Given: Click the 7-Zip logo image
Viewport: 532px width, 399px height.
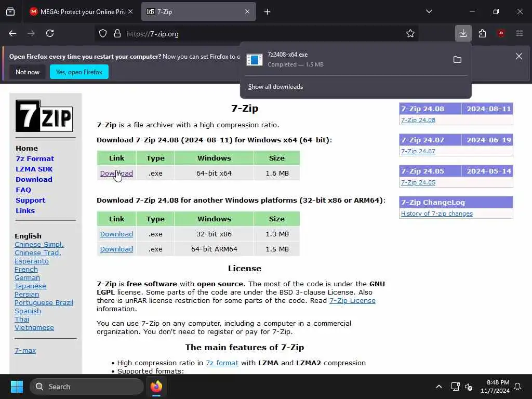Looking at the screenshot, I should 44,116.
